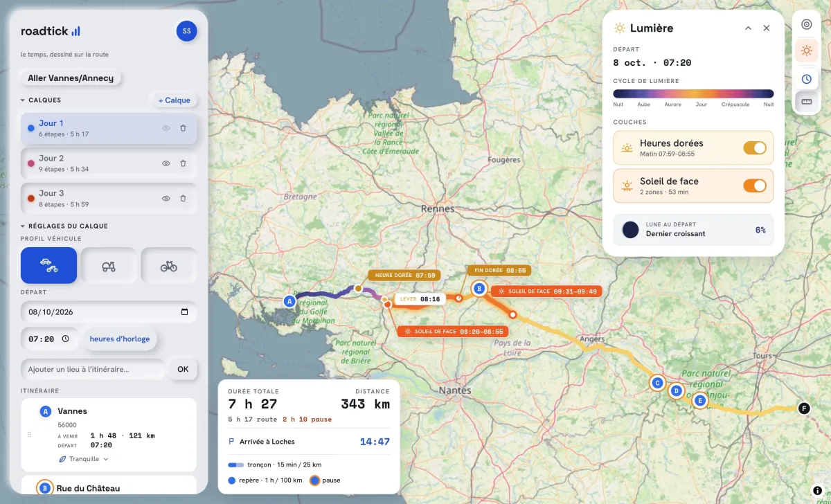
Task: Select the bicycle vehicle profile
Action: pyautogui.click(x=169, y=265)
